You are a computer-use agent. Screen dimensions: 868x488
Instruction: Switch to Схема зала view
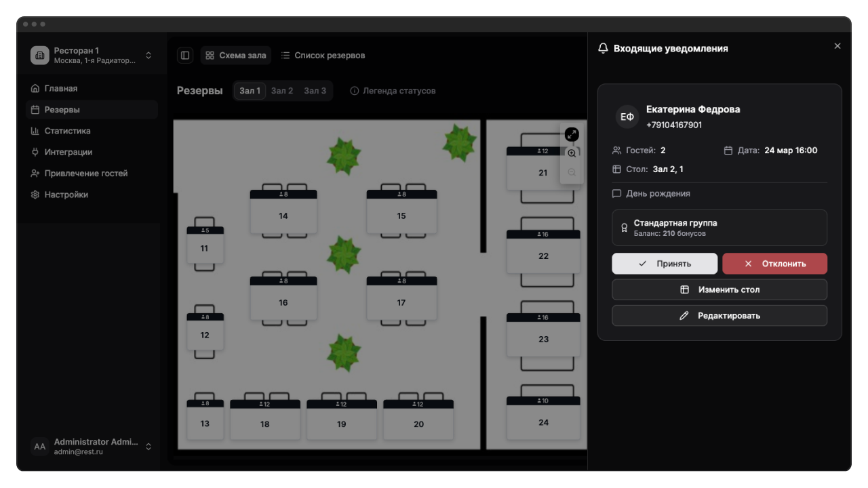(235, 56)
